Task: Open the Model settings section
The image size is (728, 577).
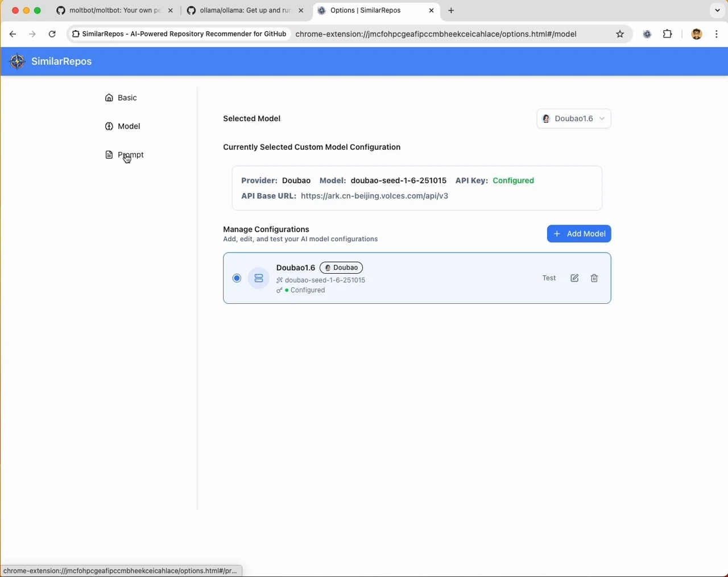Action: 123,126
